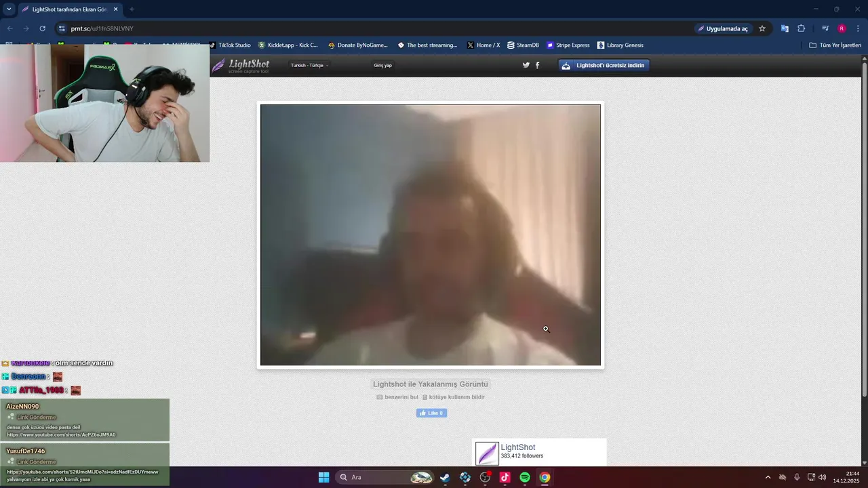The width and height of the screenshot is (868, 488).
Task: Open the Library Genesis bookmark
Action: tap(620, 45)
